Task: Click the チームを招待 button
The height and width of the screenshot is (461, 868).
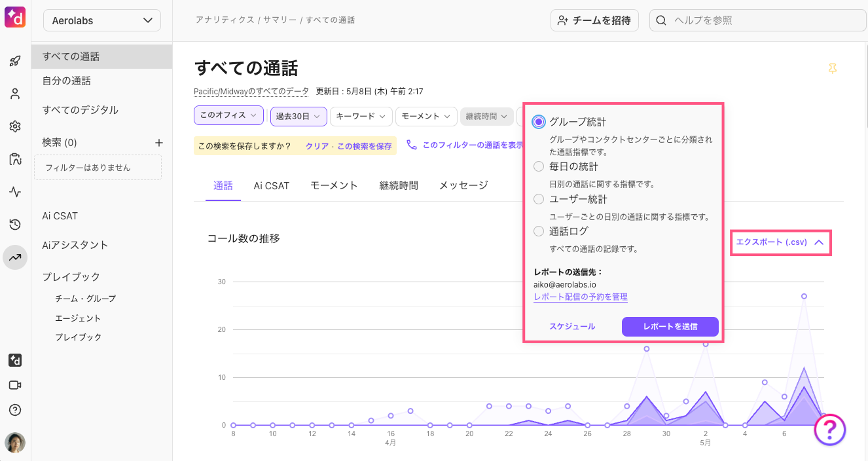Action: coord(594,20)
